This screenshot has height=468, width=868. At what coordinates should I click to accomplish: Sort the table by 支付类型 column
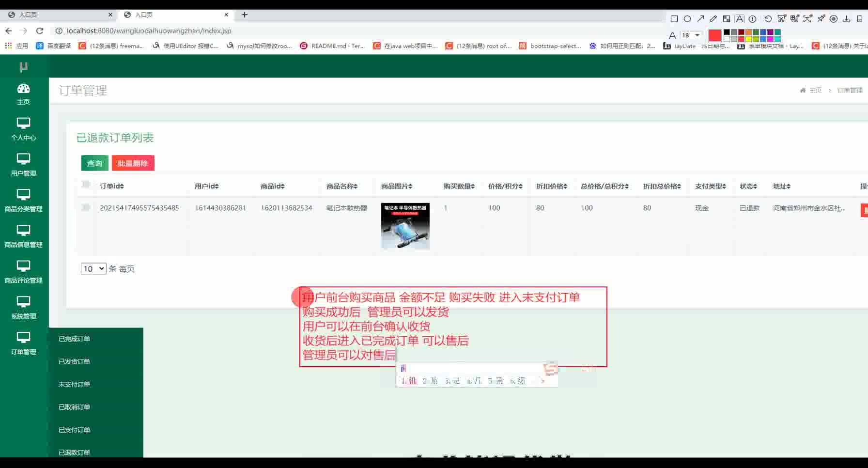tap(711, 186)
